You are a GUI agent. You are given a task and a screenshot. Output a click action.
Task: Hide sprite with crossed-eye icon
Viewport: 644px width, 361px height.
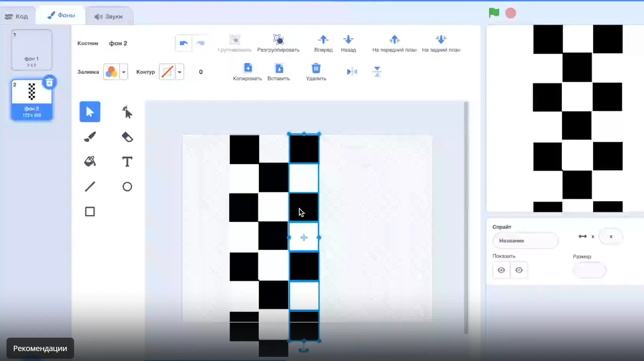coord(519,270)
